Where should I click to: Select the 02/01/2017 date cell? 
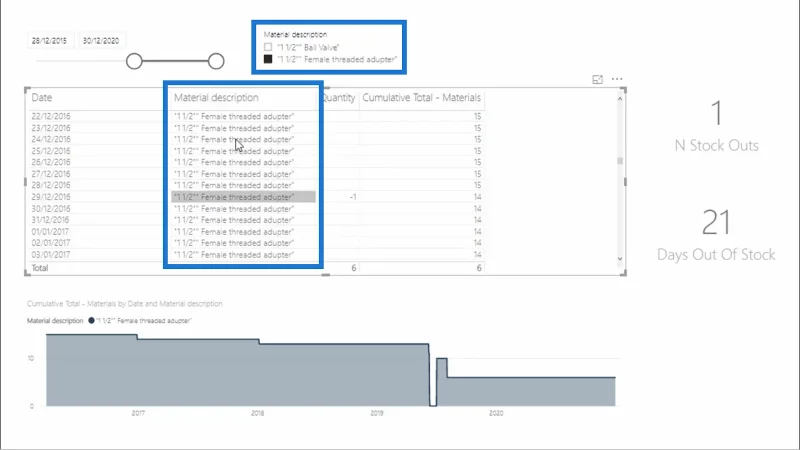[51, 243]
